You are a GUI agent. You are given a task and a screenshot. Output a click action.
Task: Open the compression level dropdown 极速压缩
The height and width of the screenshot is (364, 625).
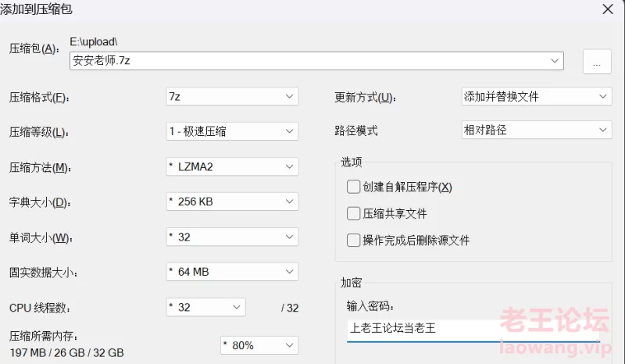[x=232, y=131]
